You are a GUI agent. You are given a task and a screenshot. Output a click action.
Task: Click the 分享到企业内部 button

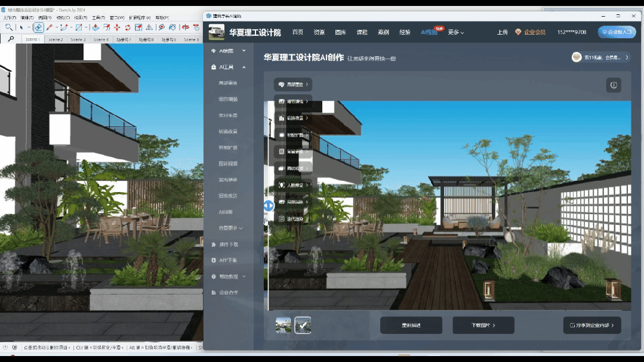pos(592,325)
